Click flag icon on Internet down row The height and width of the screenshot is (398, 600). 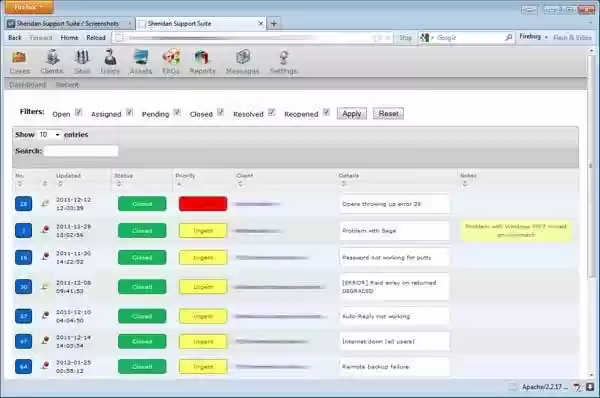(x=45, y=340)
